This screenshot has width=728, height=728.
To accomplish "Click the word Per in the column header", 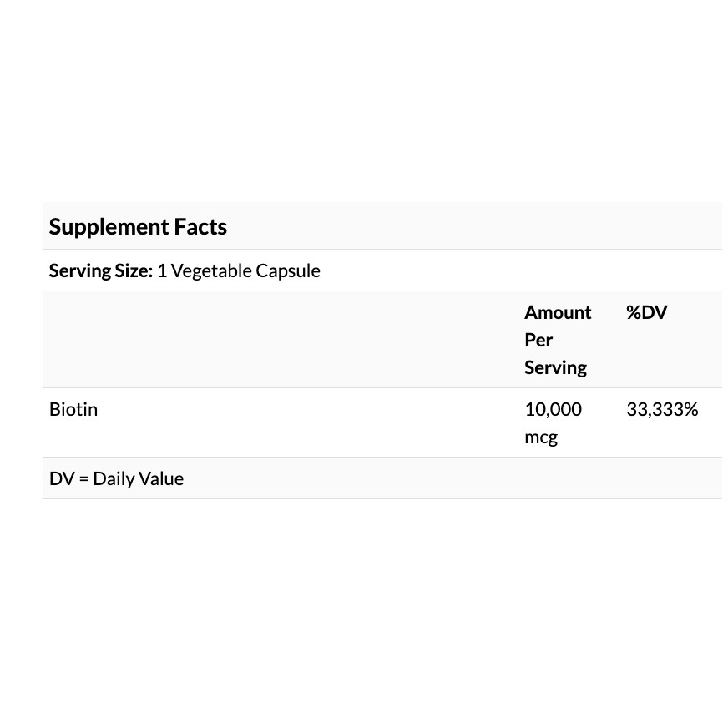I will 538,340.
